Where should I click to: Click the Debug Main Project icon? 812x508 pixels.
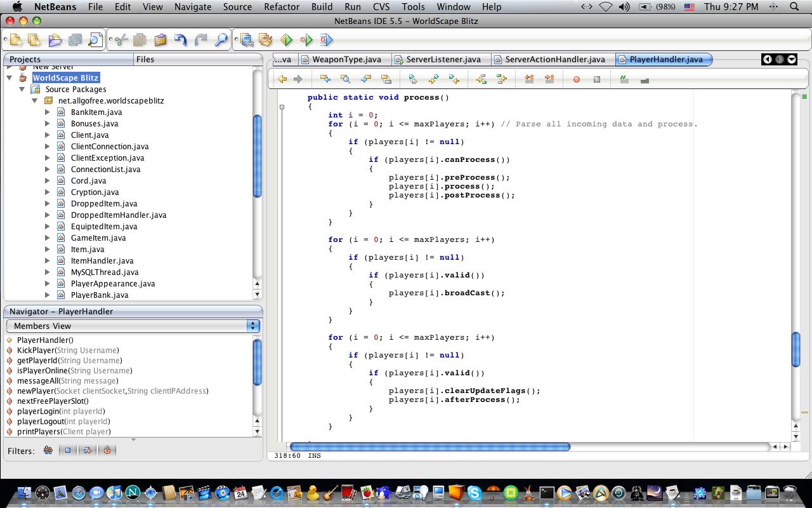coord(306,40)
